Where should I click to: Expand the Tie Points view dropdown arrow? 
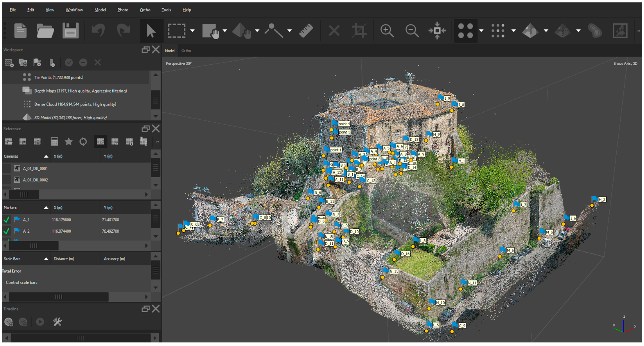tap(481, 31)
